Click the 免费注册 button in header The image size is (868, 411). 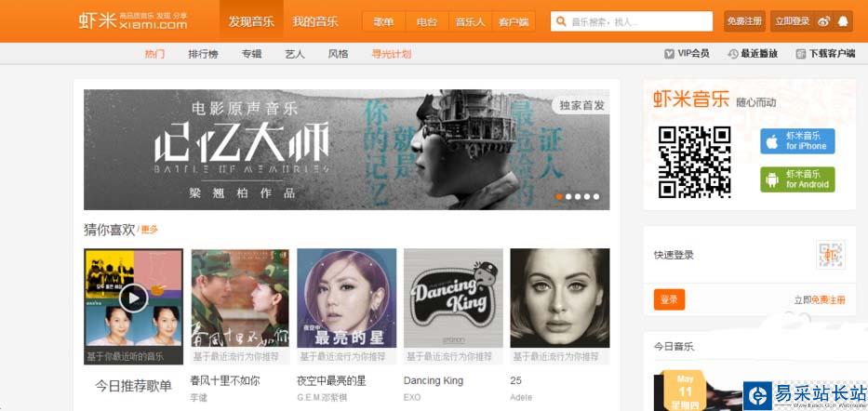coord(744,21)
